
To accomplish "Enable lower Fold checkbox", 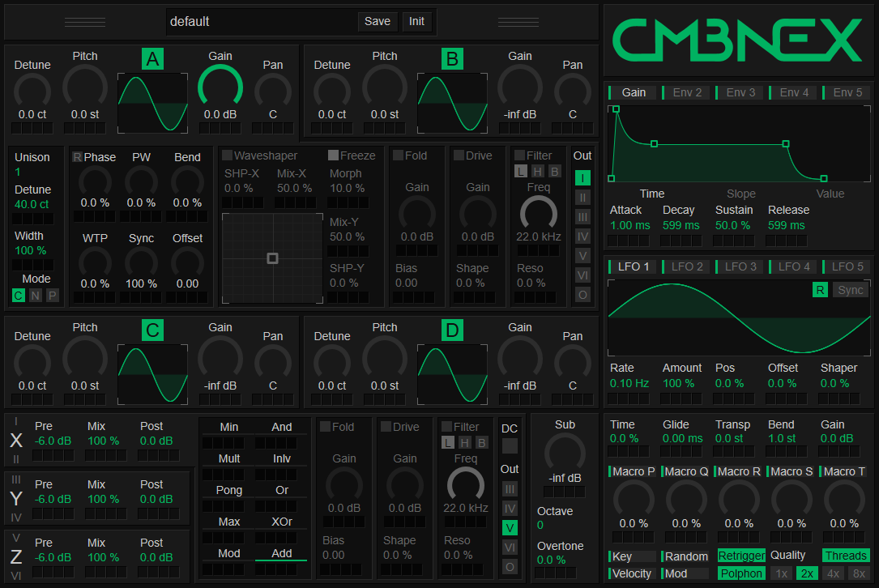I will [325, 427].
